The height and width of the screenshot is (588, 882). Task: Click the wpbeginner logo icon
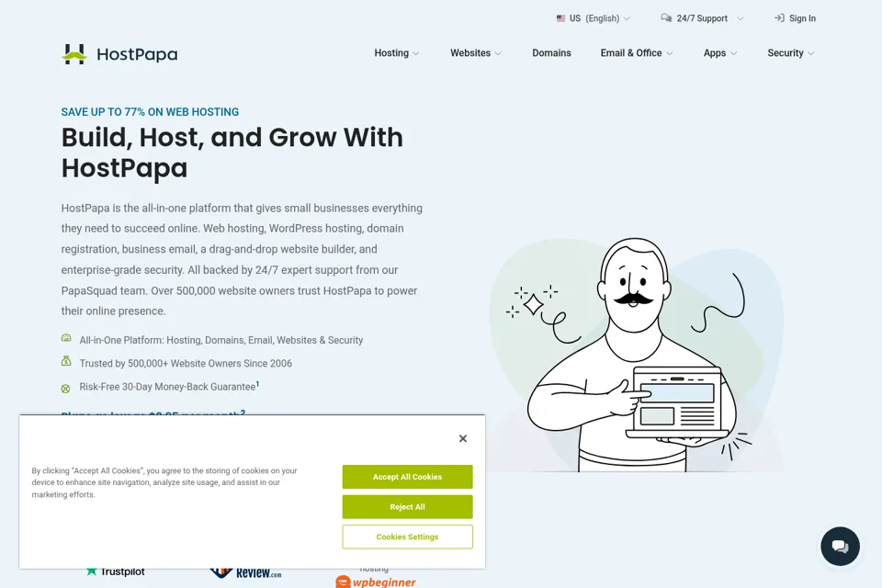[x=343, y=582]
